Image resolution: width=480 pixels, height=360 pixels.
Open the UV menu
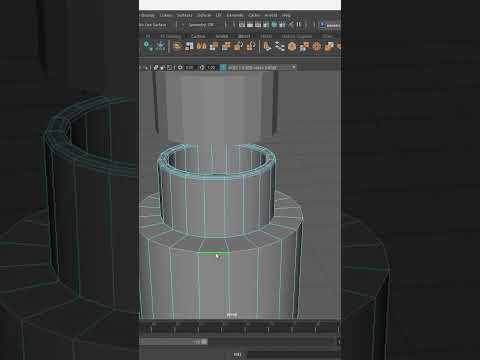click(219, 15)
